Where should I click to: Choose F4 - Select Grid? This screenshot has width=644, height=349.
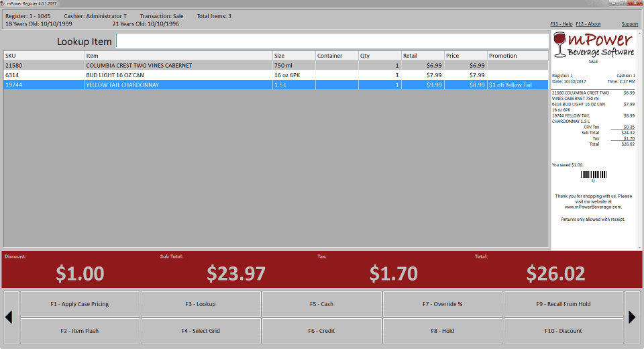[201, 330]
